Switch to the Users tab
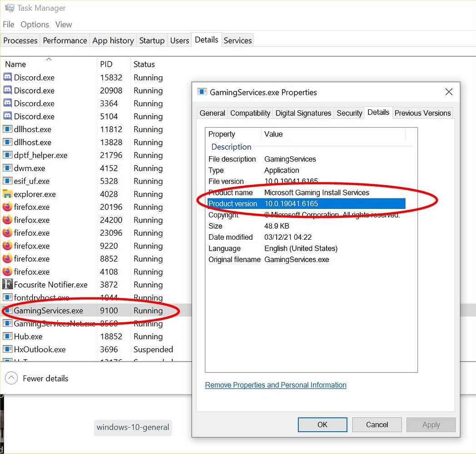Screen dimensions: 476x454 (179, 40)
